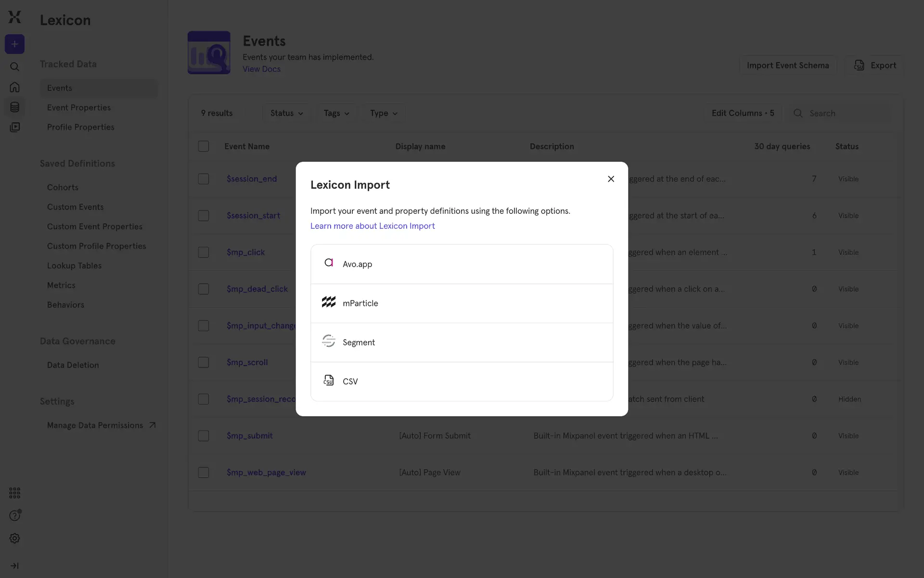Image resolution: width=924 pixels, height=578 pixels.
Task: Close the Lexicon Import dialog
Action: (611, 179)
